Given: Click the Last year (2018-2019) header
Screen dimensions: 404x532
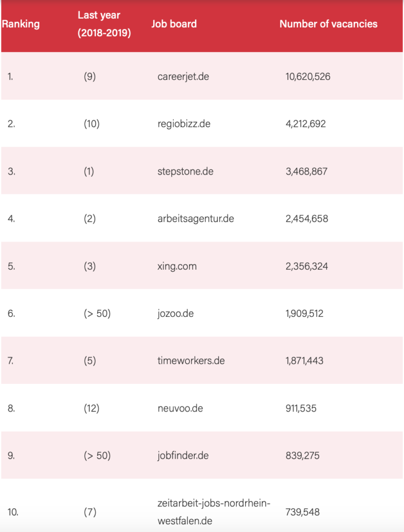Looking at the screenshot, I should coord(104,24).
